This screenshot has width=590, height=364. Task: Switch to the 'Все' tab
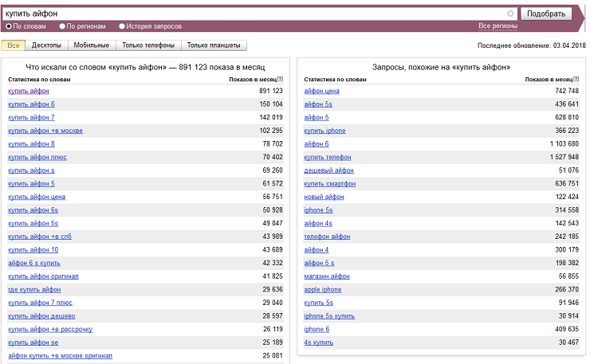coord(14,45)
